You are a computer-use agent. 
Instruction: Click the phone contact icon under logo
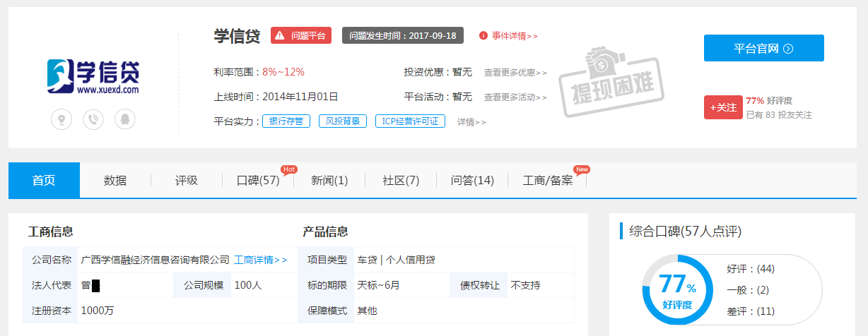click(x=93, y=119)
